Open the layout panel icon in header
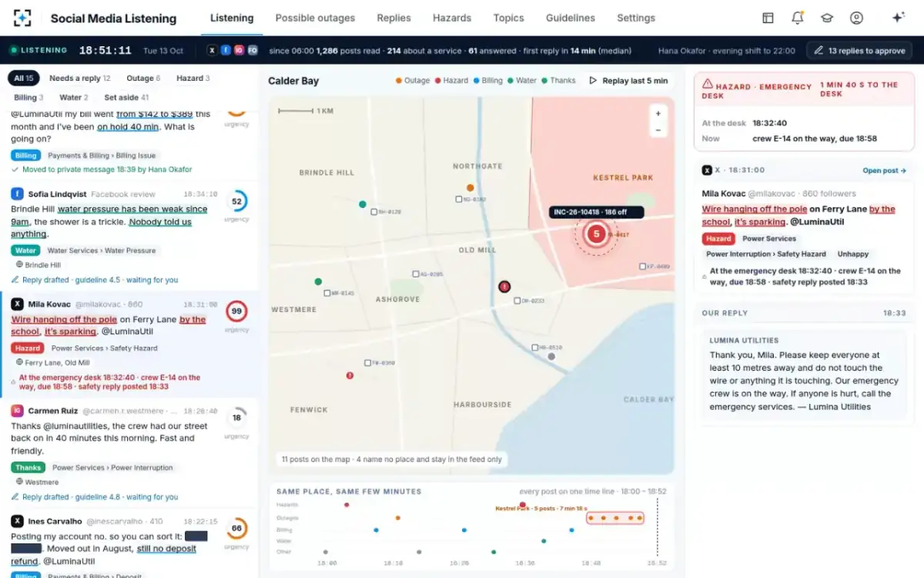The width and height of the screenshot is (924, 578). click(x=768, y=18)
